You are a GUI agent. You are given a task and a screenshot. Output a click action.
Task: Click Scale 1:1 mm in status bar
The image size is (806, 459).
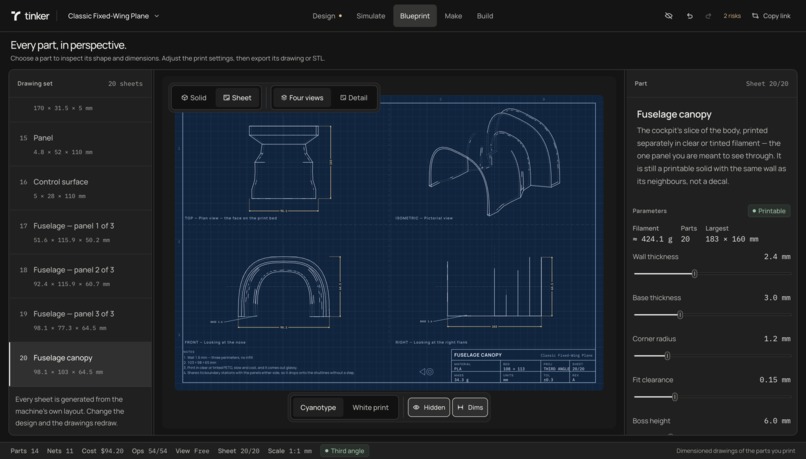[x=289, y=451]
